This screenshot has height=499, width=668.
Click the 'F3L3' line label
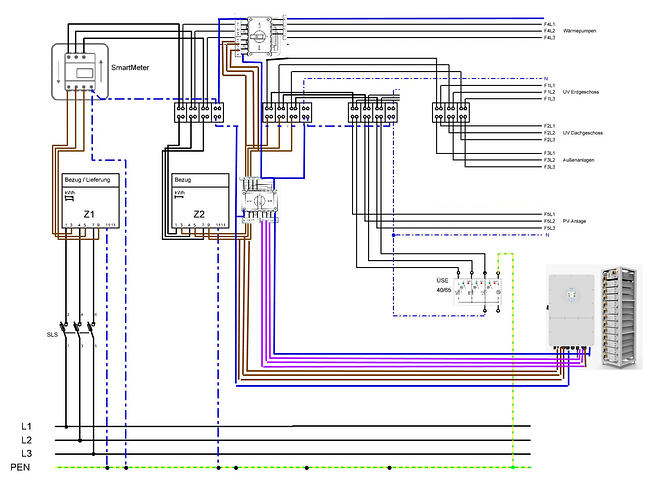[x=549, y=167]
